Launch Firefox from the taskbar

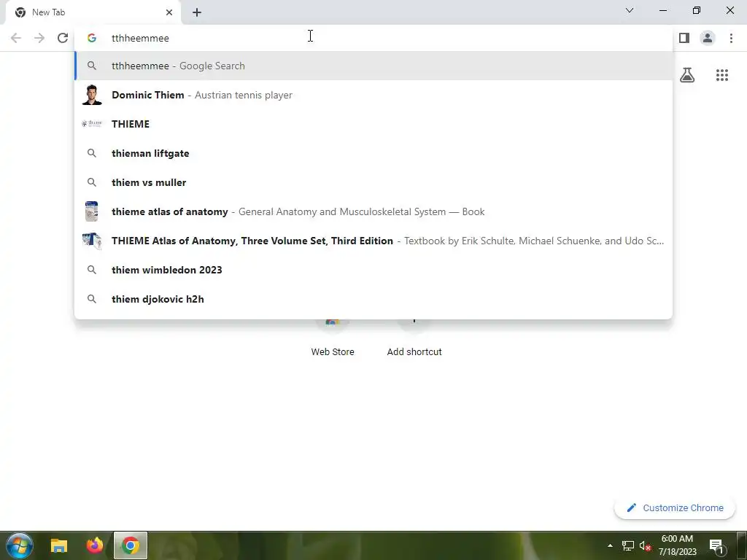(x=95, y=545)
